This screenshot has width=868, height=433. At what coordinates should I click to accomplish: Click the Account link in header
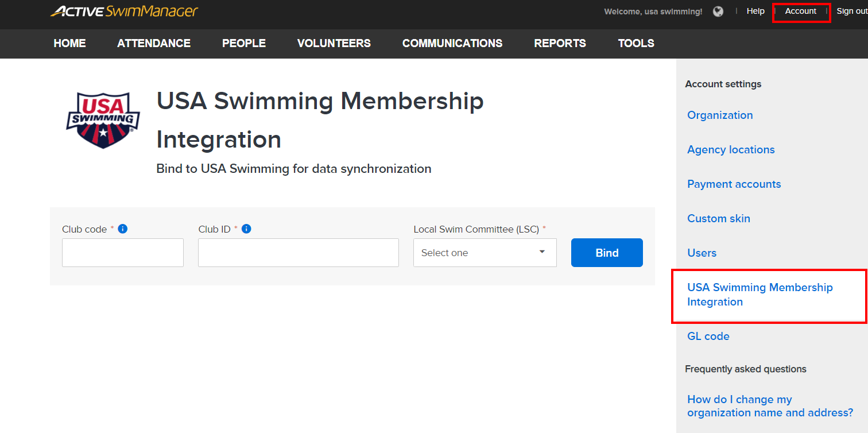tap(801, 11)
